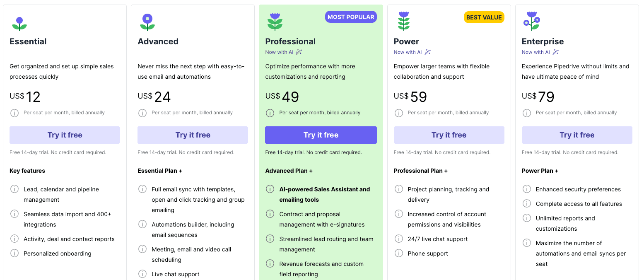Click info icon for Revenue forecasts feature
644x280 pixels.
[x=270, y=263]
